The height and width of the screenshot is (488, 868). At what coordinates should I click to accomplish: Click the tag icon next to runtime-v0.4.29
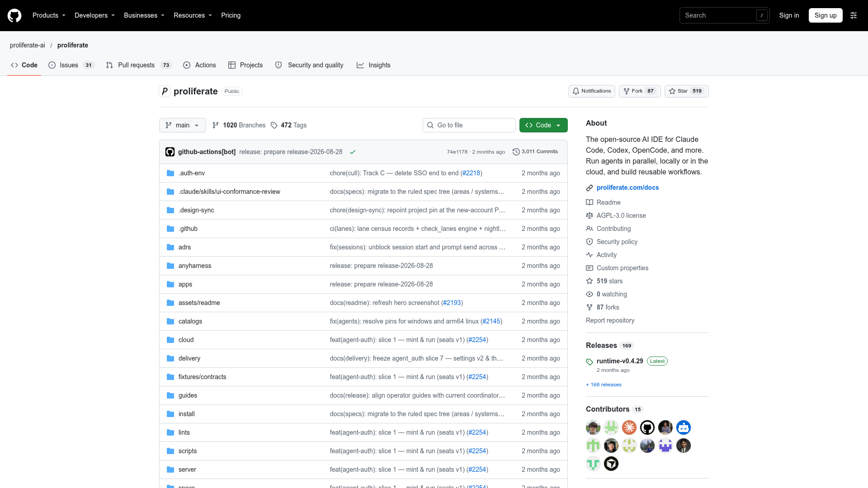590,361
